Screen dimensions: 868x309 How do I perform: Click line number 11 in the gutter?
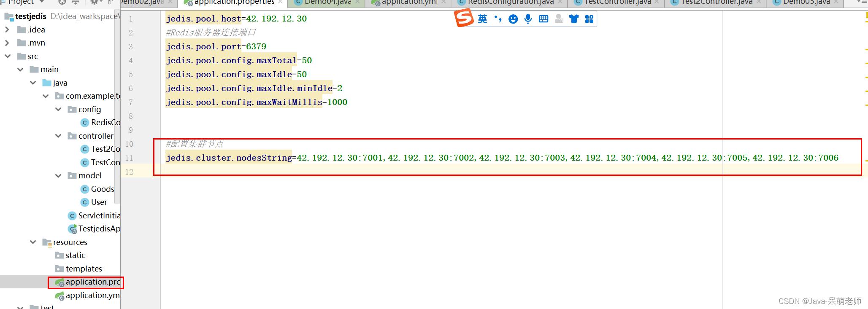tap(129, 158)
